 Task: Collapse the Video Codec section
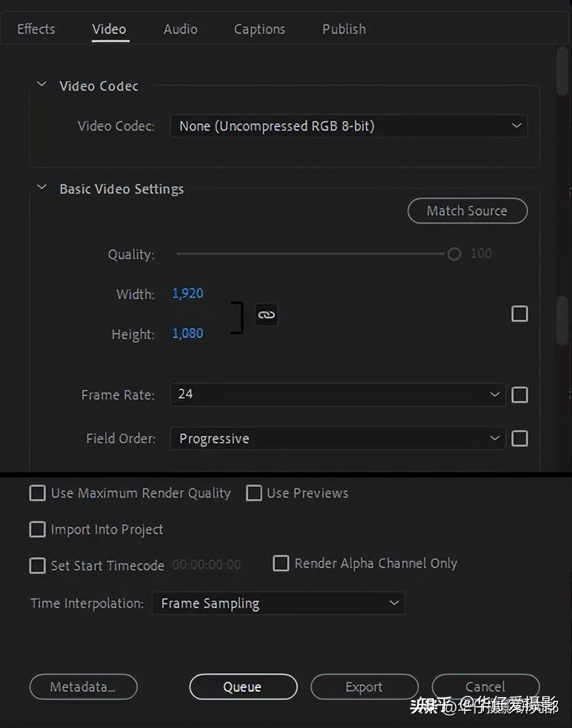coord(42,85)
